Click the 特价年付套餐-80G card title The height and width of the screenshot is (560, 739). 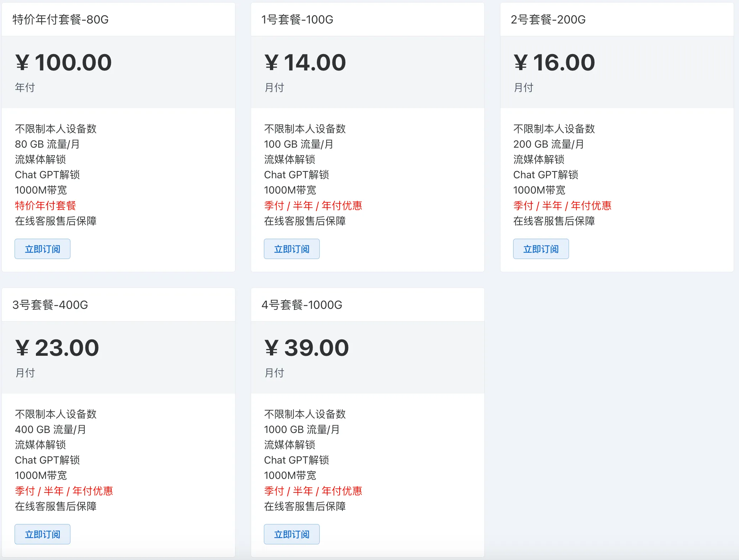tap(60, 20)
